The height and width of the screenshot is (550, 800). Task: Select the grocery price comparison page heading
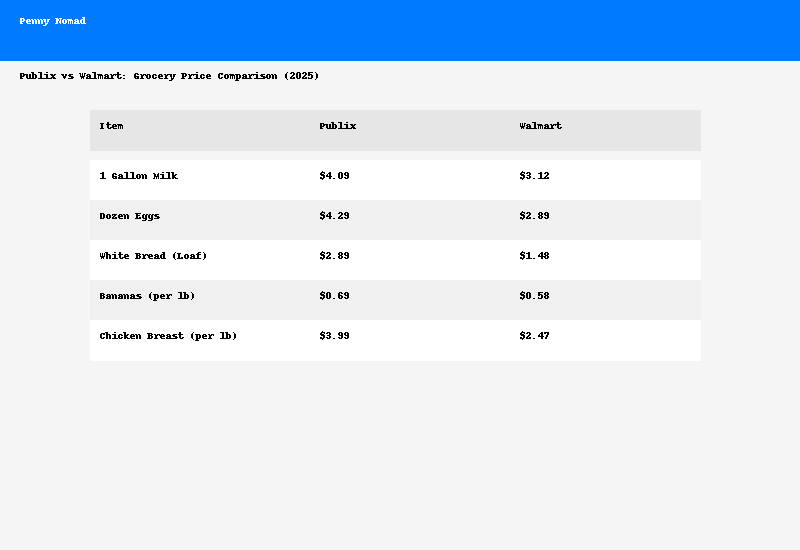[169, 76]
